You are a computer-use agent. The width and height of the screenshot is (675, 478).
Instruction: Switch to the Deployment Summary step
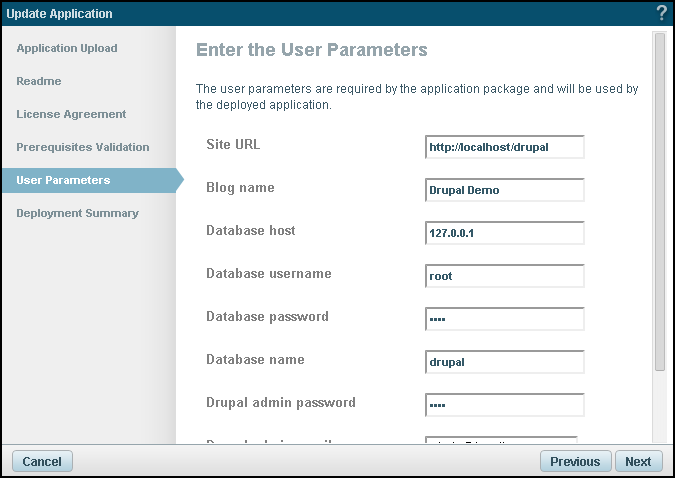pyautogui.click(x=77, y=213)
